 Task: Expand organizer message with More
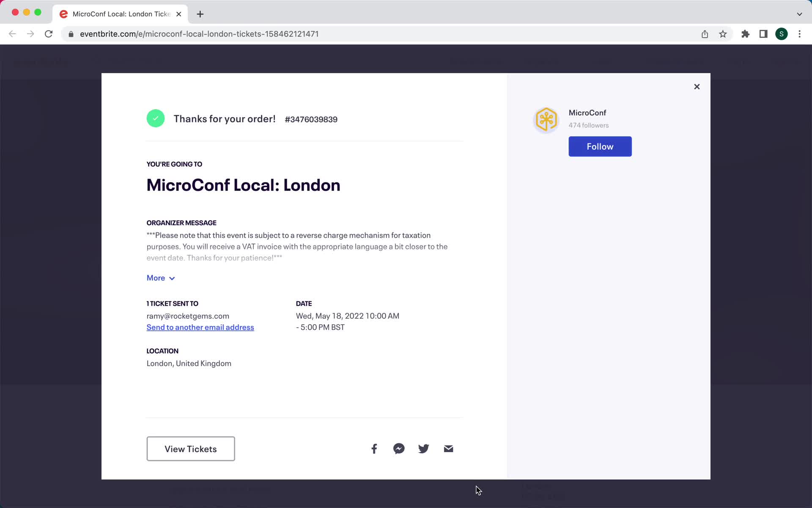pyautogui.click(x=161, y=278)
